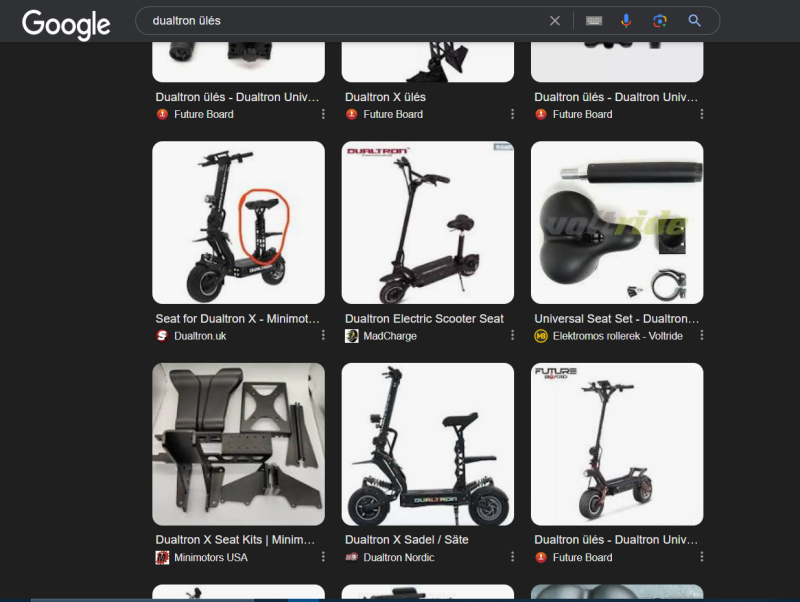
Task: Open Dualtron Electric Scooter Seat image
Action: click(428, 222)
